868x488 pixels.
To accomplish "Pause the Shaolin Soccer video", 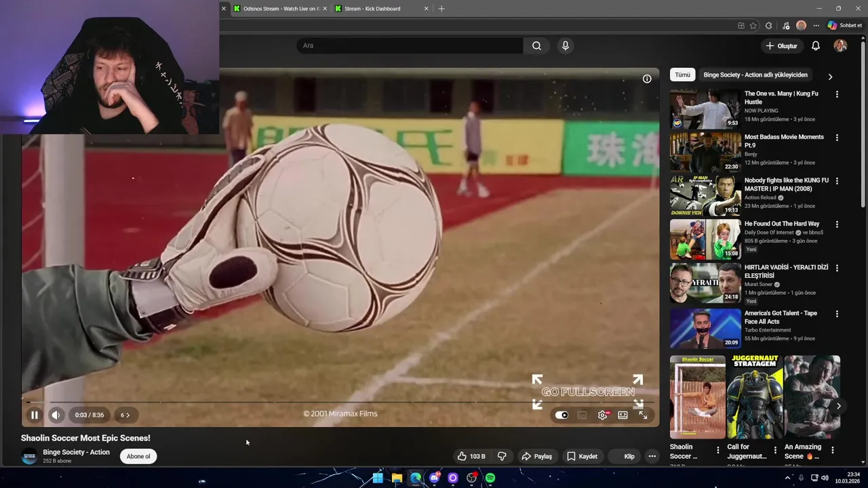I will pyautogui.click(x=35, y=415).
